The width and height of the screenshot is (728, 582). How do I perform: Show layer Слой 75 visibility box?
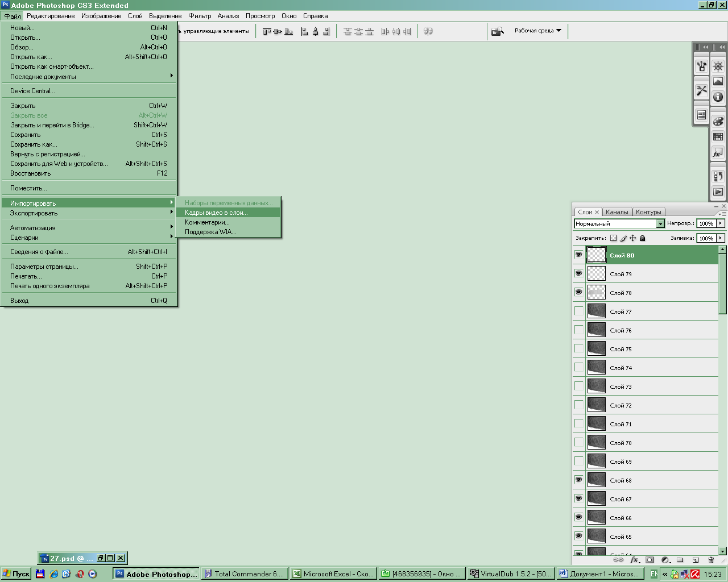pyautogui.click(x=579, y=348)
